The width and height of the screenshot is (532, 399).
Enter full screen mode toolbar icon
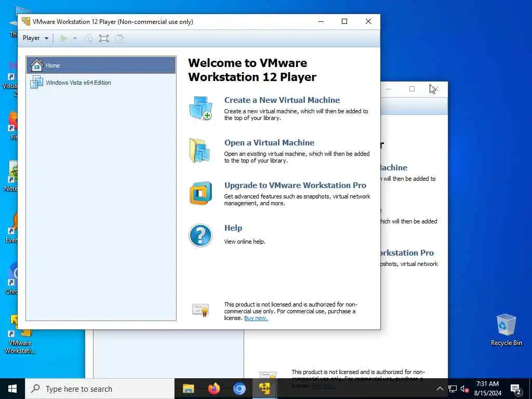click(x=104, y=38)
